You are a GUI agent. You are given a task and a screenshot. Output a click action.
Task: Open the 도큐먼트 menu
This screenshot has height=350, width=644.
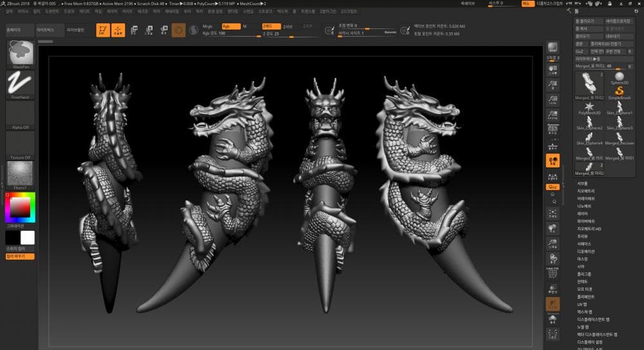tap(52, 12)
